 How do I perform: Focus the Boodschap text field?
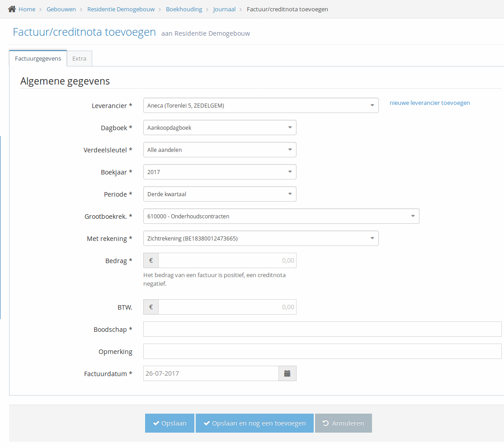tap(322, 329)
